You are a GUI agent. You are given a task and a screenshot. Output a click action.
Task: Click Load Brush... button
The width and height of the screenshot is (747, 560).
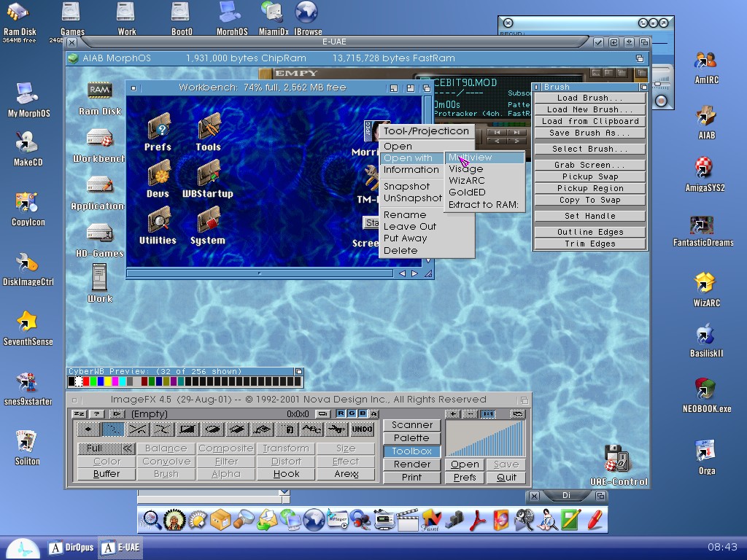click(589, 98)
